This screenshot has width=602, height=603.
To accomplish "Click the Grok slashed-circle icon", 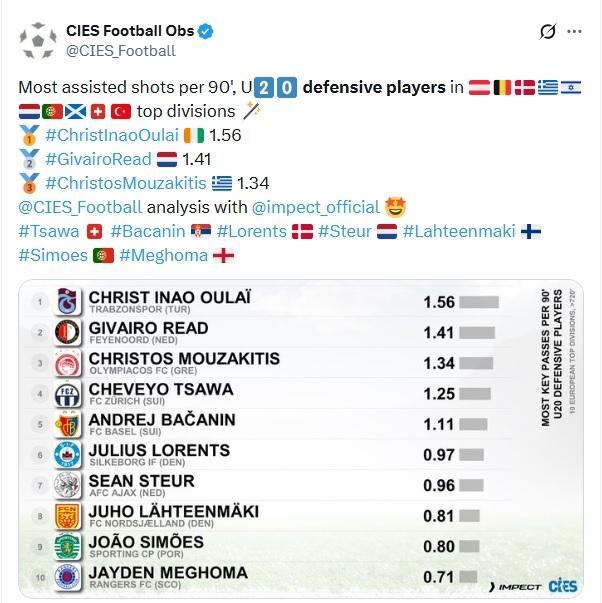I will (547, 32).
